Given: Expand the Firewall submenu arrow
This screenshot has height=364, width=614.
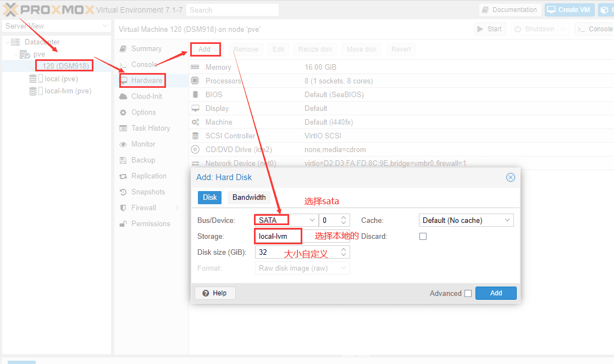Looking at the screenshot, I should coord(178,208).
